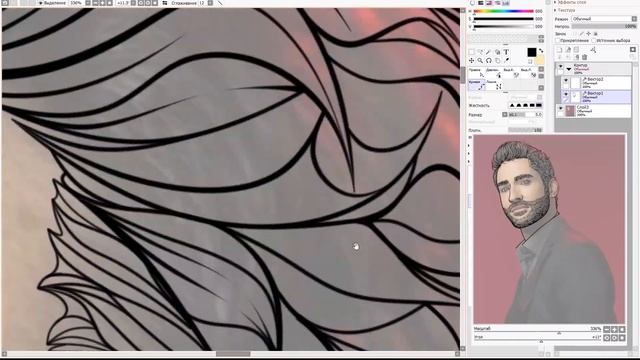Hide the Слой3 layer
The width and height of the screenshot is (640, 360).
tap(560, 108)
